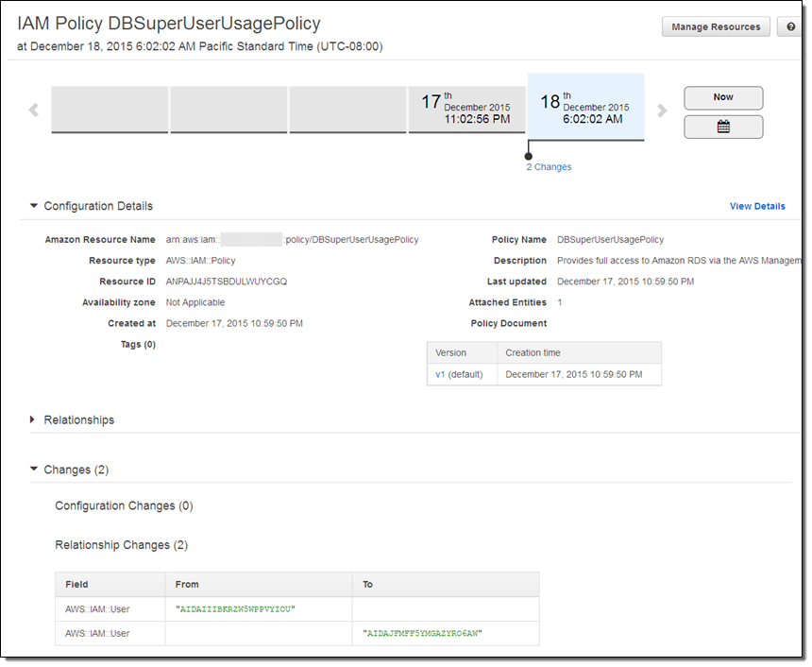Click the IAM Policy DBSuperUserUsagePolicy page title

(x=169, y=24)
